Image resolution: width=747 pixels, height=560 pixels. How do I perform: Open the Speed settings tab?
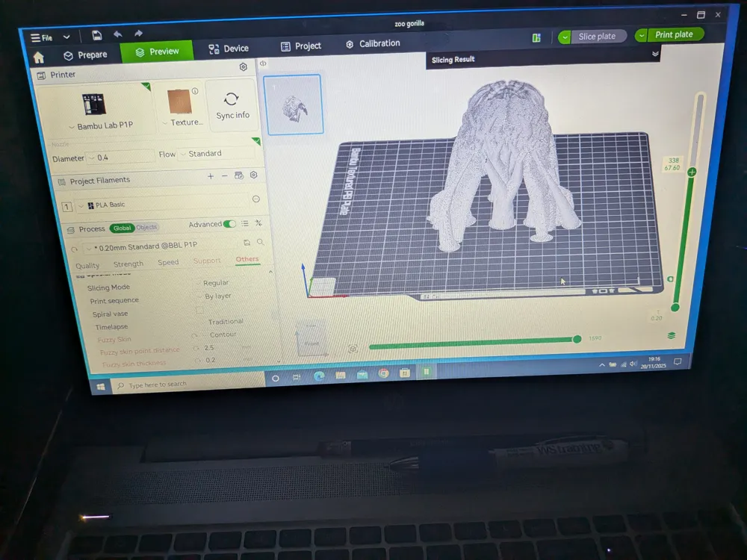(x=168, y=262)
